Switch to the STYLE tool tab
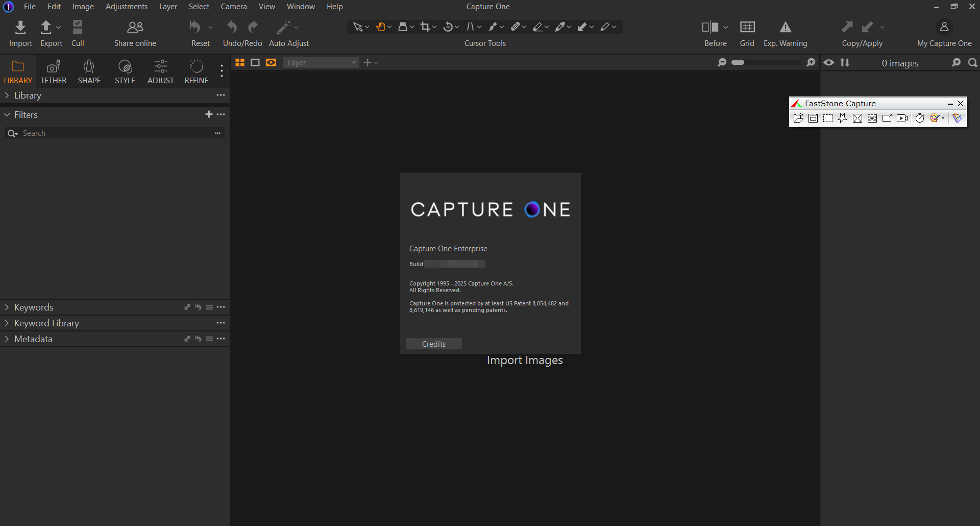Image resolution: width=980 pixels, height=526 pixels. [x=125, y=72]
